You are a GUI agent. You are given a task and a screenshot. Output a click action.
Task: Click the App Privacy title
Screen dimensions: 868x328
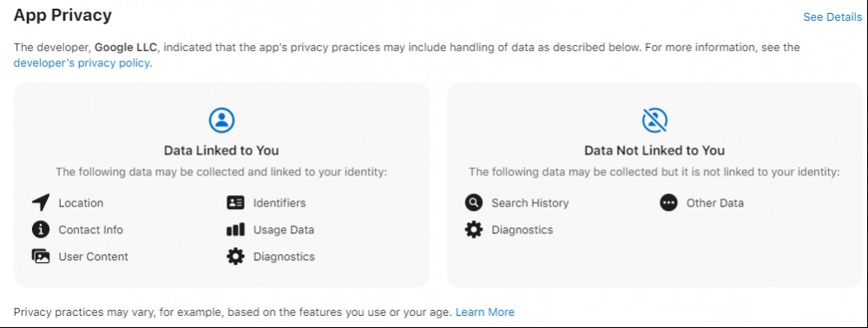point(62,16)
